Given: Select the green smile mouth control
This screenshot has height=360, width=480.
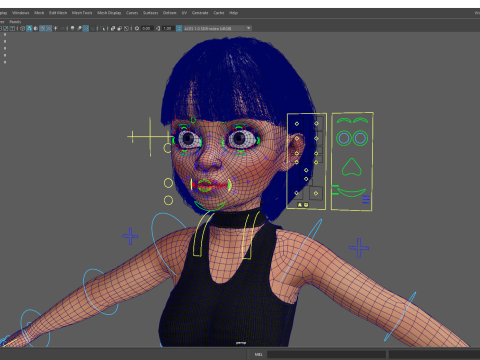Looking at the screenshot, I should coord(351,192).
